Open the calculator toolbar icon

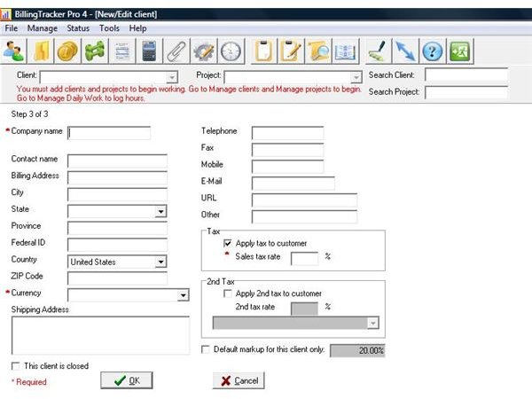[x=149, y=51]
